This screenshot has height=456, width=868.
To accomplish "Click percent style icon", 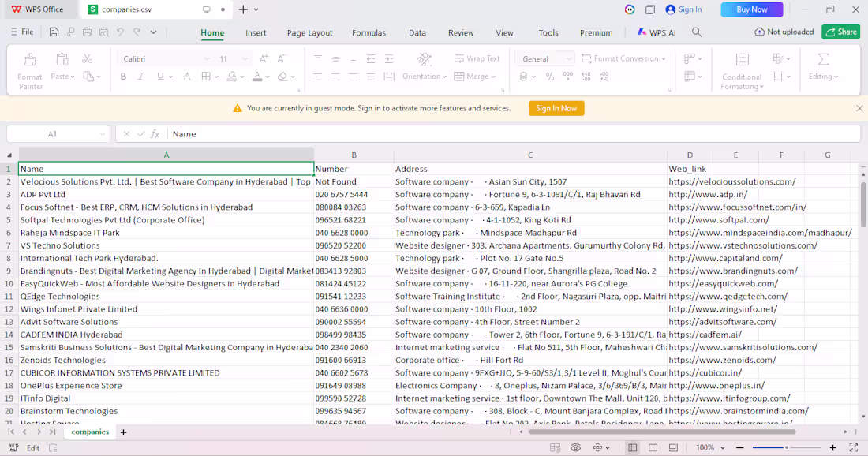I will (550, 77).
